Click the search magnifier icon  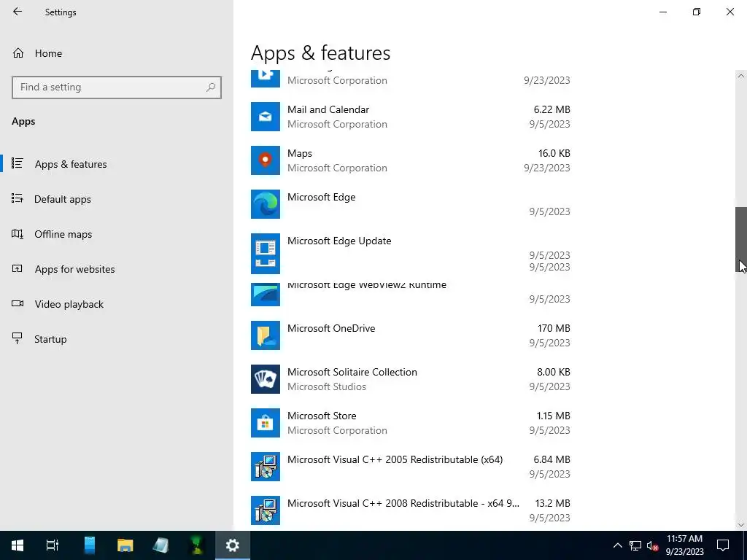[x=211, y=87]
